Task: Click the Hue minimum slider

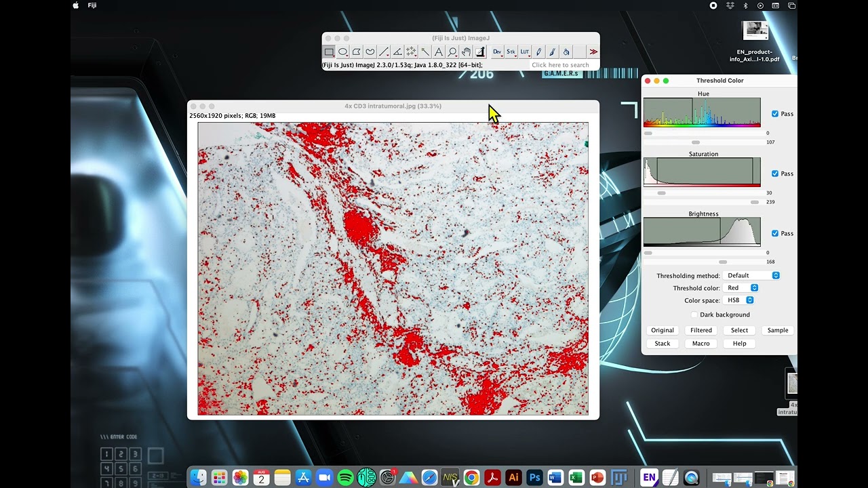Action: click(648, 134)
